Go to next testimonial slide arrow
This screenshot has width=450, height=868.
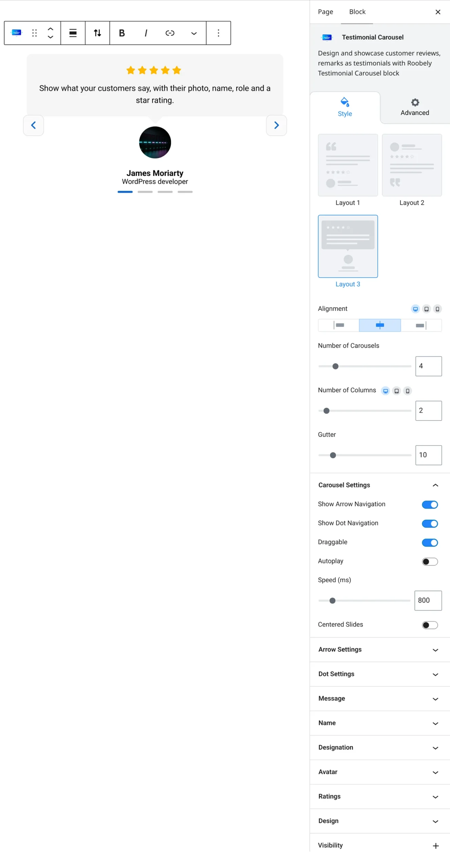tap(276, 125)
